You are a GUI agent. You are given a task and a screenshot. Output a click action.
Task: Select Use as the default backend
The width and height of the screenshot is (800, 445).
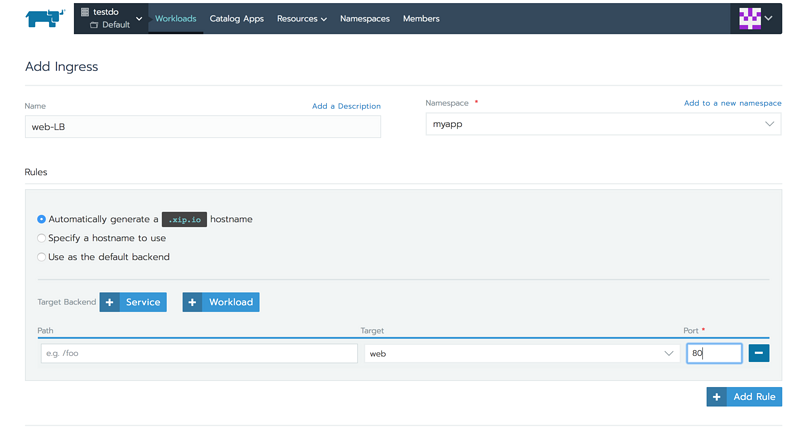point(41,257)
